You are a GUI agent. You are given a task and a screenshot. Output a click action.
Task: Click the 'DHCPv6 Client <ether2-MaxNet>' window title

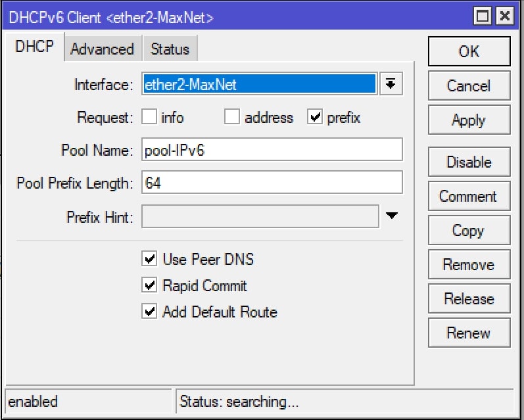111,17
